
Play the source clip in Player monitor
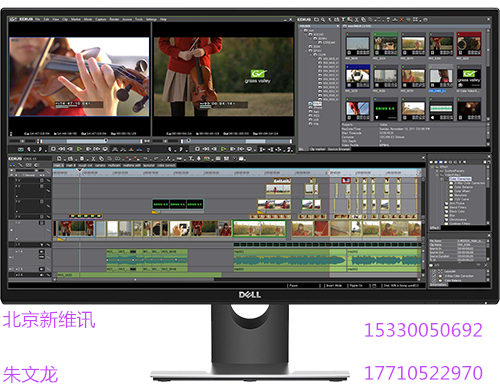[79, 149]
